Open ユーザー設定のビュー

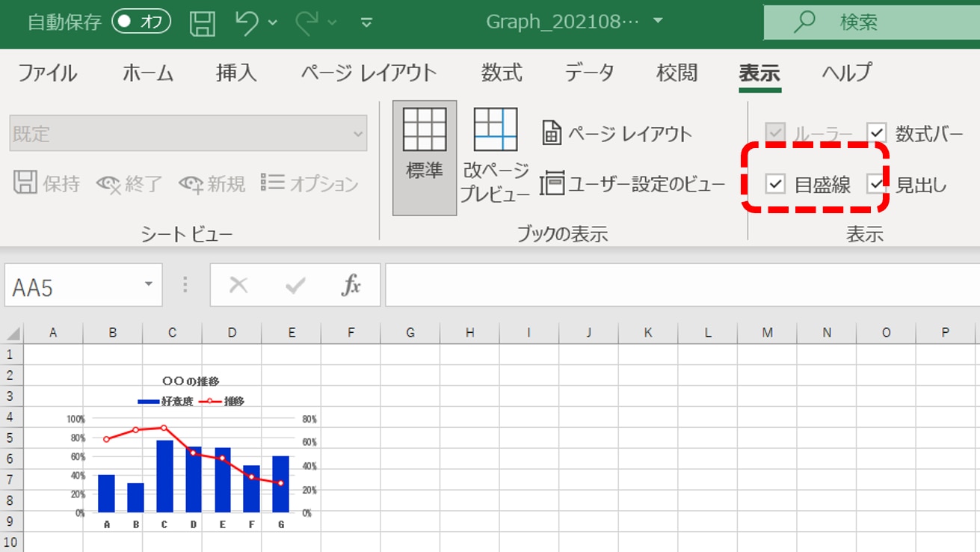(x=632, y=183)
